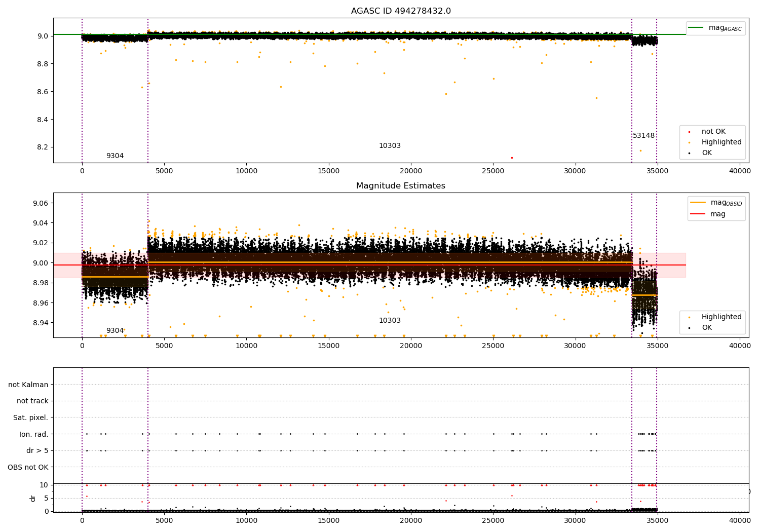
Task: Click the red outlier point in top plot
Action: (x=512, y=158)
